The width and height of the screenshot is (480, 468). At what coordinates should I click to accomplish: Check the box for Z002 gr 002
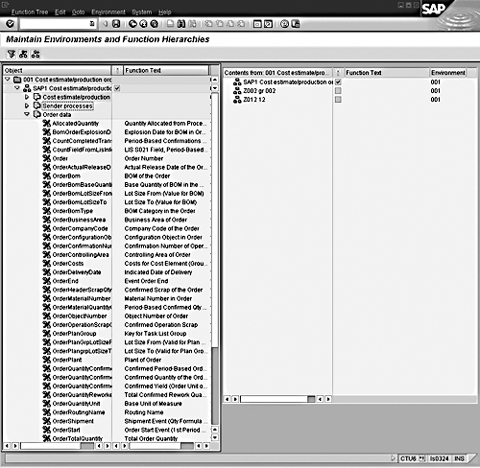click(338, 91)
